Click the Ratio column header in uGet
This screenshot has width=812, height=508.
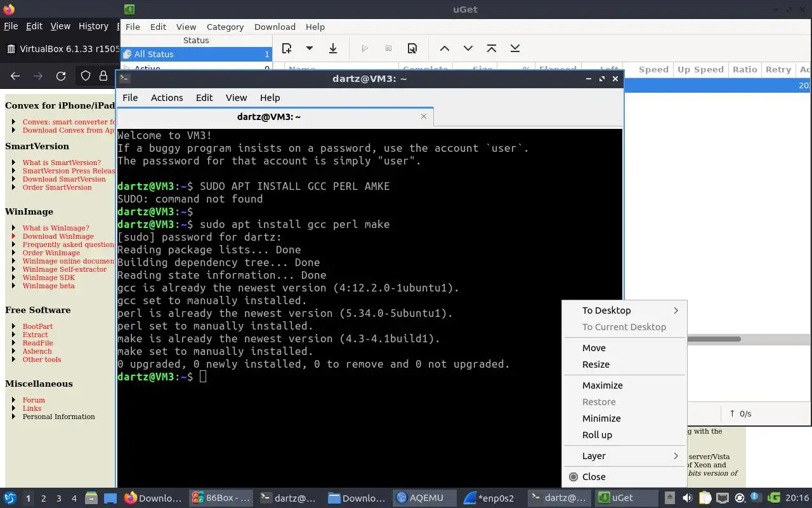click(745, 69)
